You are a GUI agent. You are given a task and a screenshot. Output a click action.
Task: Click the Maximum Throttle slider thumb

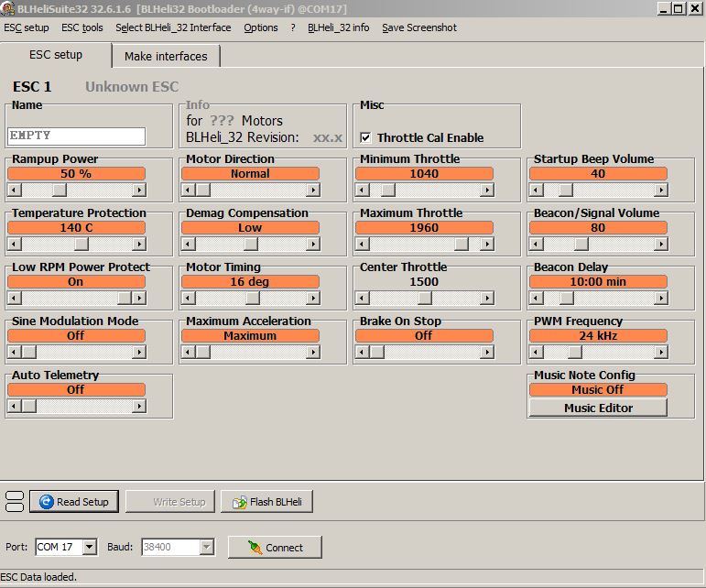coord(462,244)
